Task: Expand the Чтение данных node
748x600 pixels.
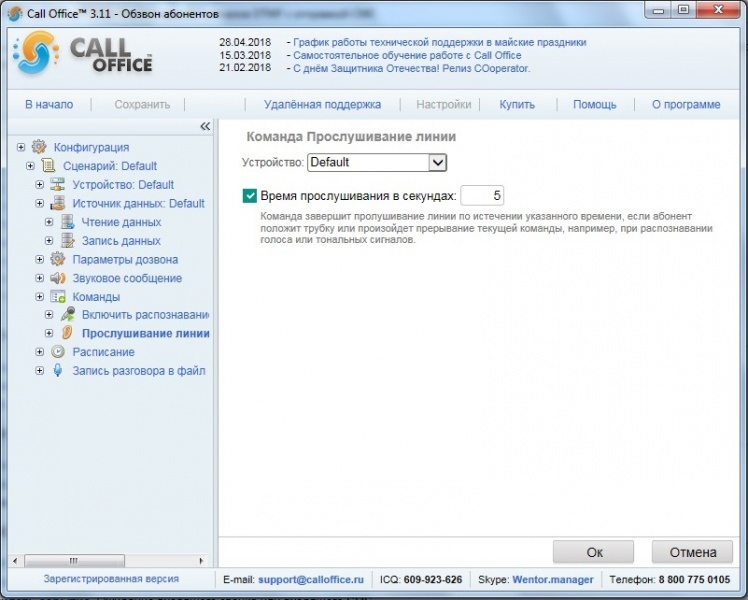Action: [x=49, y=222]
